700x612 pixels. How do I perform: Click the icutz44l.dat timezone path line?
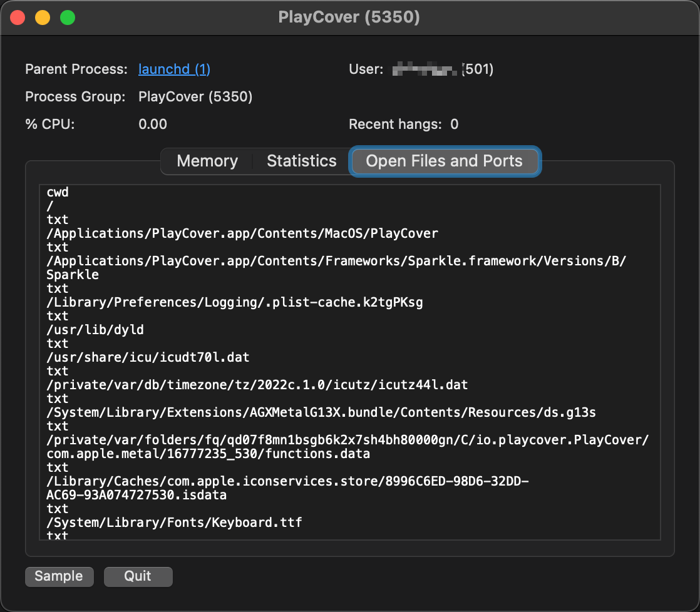click(257, 385)
